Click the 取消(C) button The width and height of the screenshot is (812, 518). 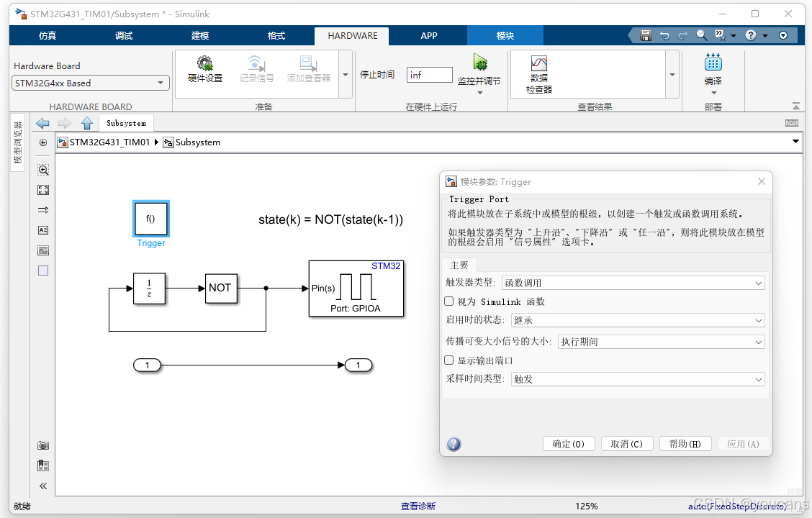626,444
